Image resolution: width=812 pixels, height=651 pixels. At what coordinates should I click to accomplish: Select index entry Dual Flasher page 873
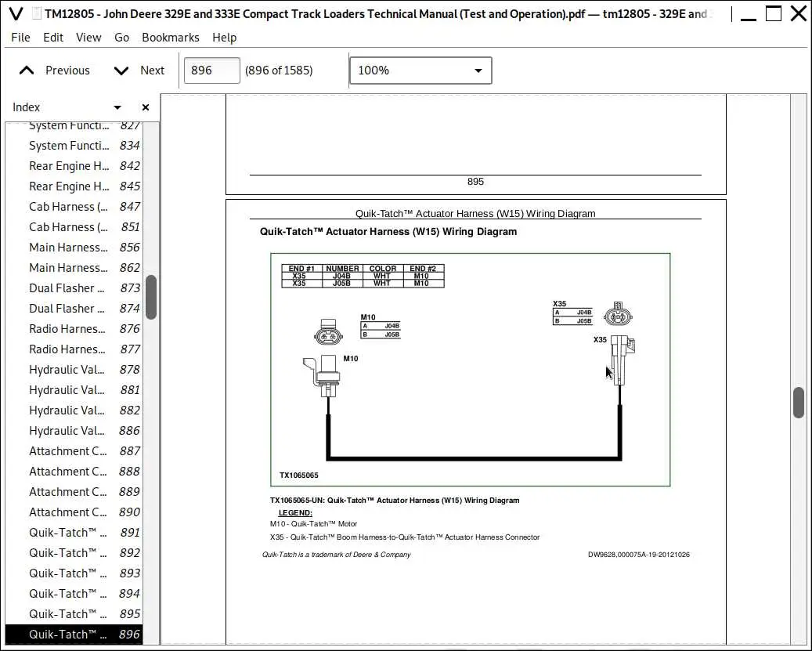(74, 288)
